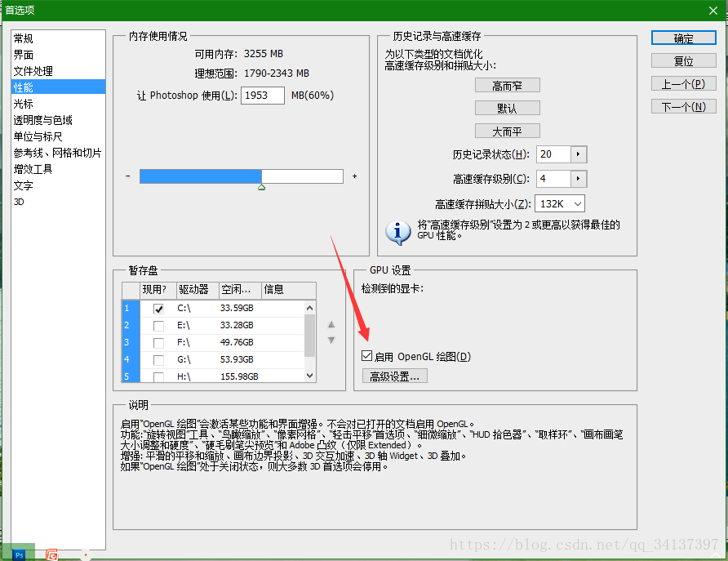
Task: Click the 确定 button
Action: point(683,38)
